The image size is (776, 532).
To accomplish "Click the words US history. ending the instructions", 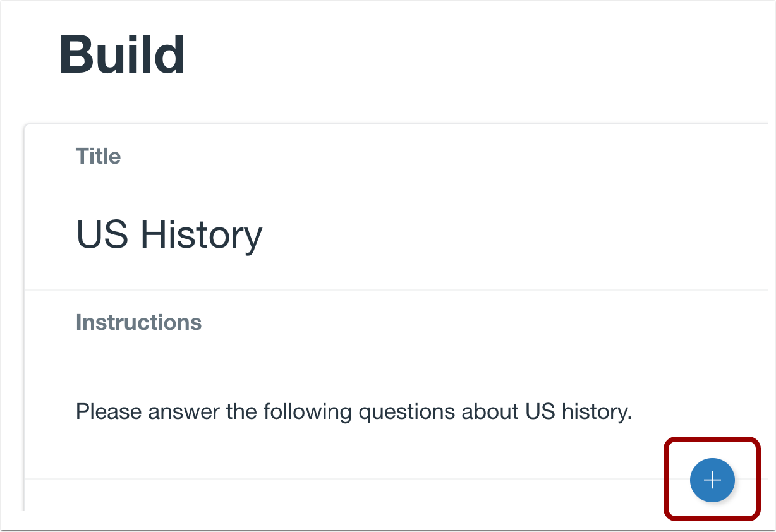I will pyautogui.click(x=579, y=412).
